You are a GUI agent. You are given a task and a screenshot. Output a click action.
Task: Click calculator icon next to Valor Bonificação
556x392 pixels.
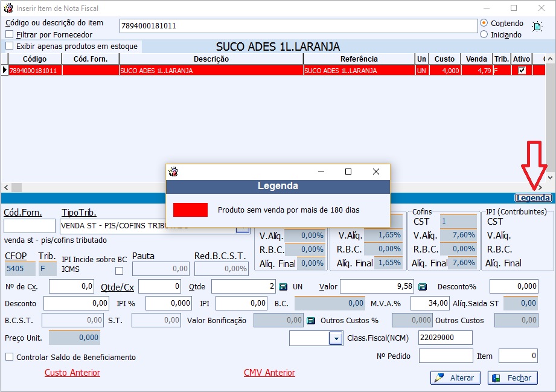click(x=311, y=320)
